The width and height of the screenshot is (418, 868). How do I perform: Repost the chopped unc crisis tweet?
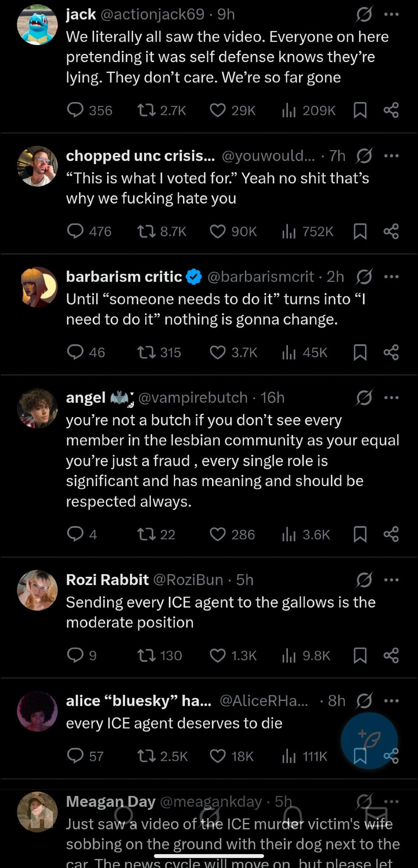[147, 231]
